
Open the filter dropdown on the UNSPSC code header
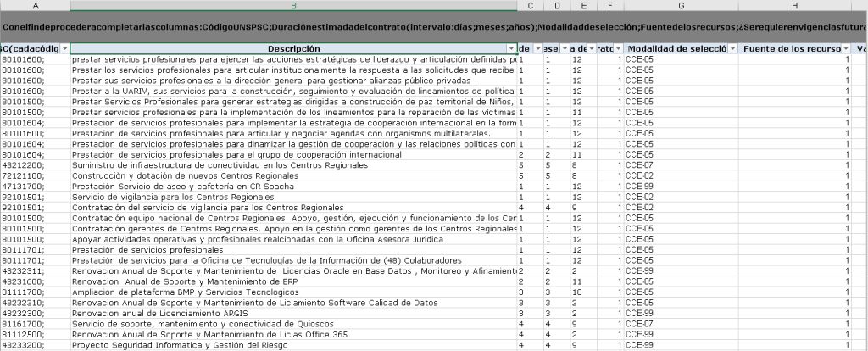(x=64, y=48)
